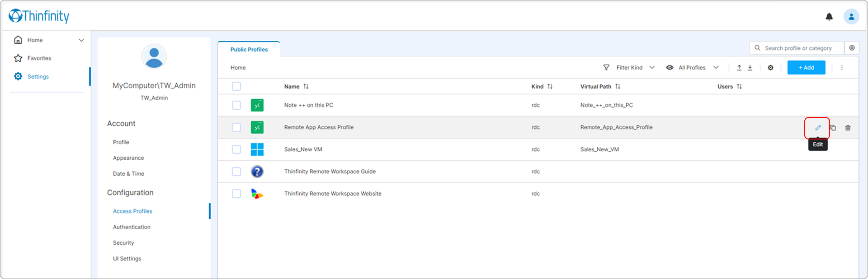Open the Filter Kind dropdown
This screenshot has height=279, width=868.
coord(629,68)
